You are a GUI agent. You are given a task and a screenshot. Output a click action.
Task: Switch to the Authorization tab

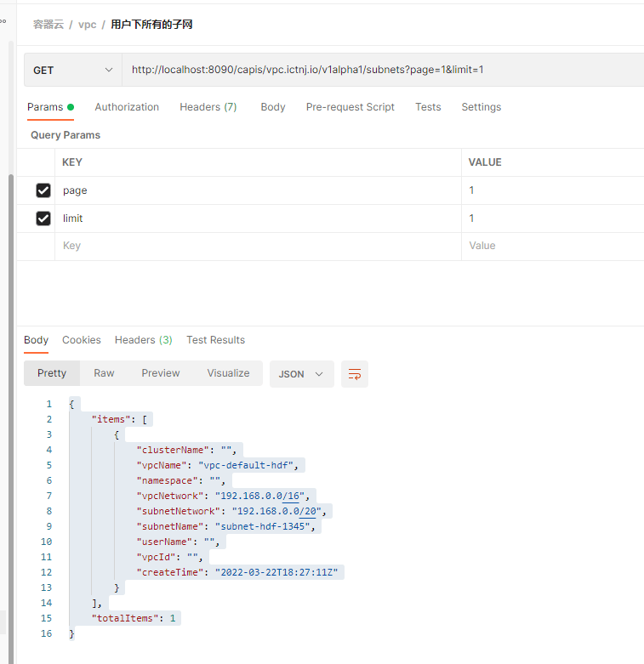(x=127, y=107)
